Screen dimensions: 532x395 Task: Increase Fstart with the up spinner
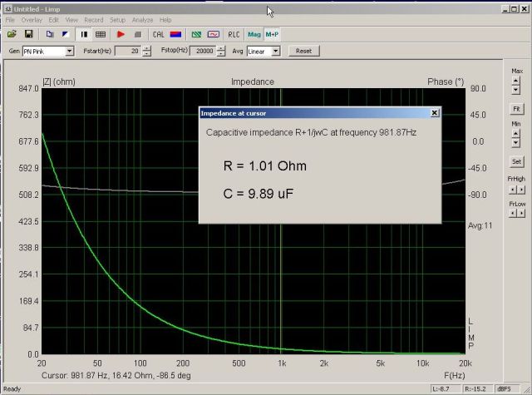point(146,48)
